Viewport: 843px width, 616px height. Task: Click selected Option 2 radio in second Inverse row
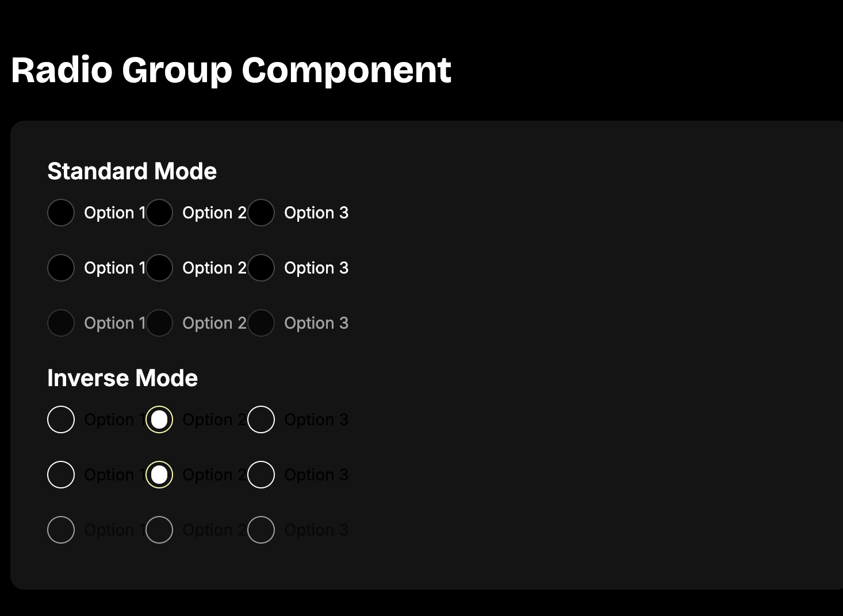159,475
